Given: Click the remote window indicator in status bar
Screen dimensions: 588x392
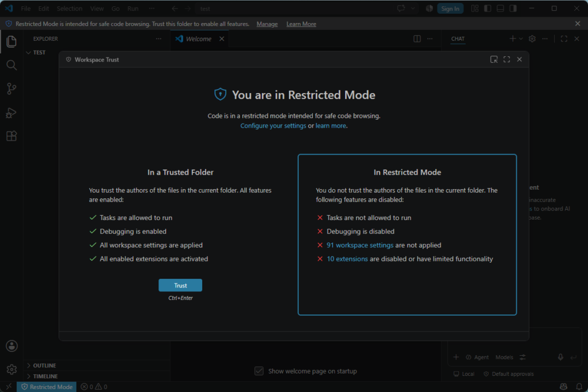Looking at the screenshot, I should 8,386.
